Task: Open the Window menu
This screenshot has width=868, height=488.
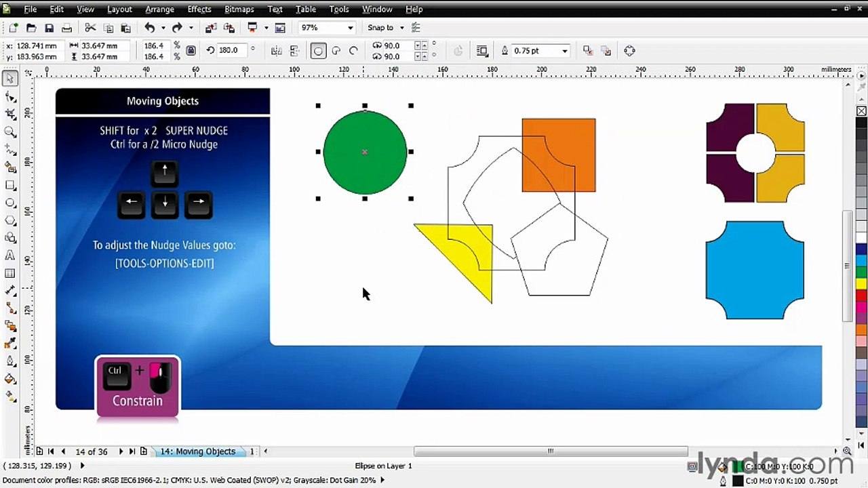Action: point(377,9)
